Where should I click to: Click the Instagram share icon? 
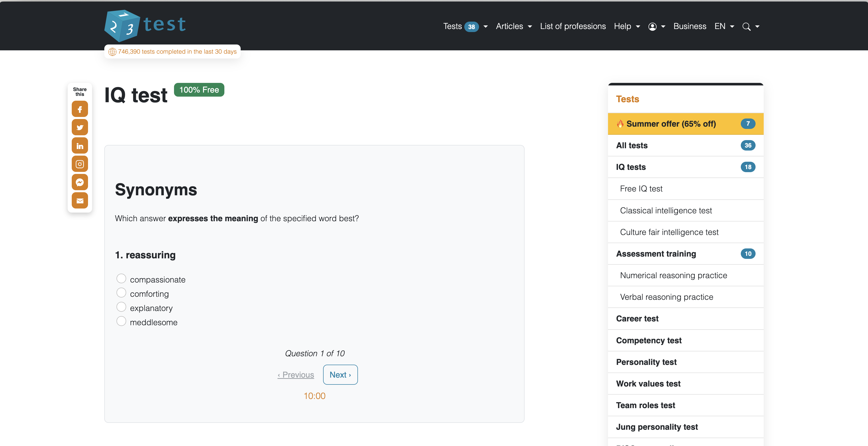(x=80, y=165)
